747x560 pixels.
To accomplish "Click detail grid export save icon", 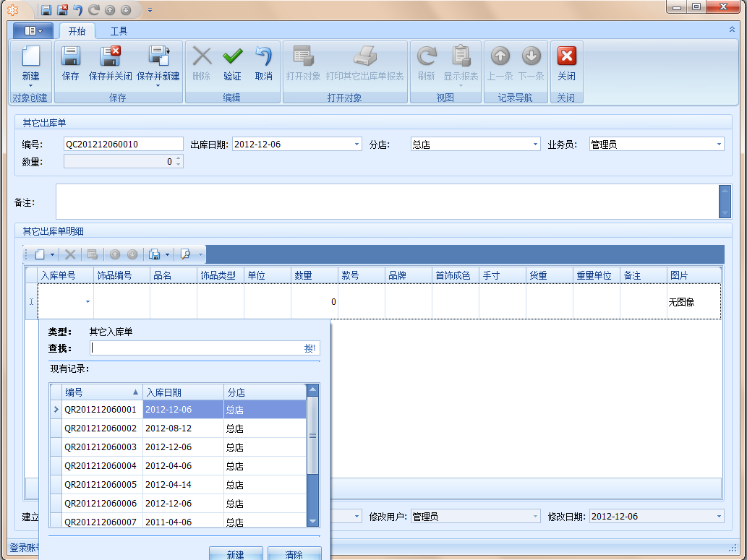I will click(x=154, y=255).
